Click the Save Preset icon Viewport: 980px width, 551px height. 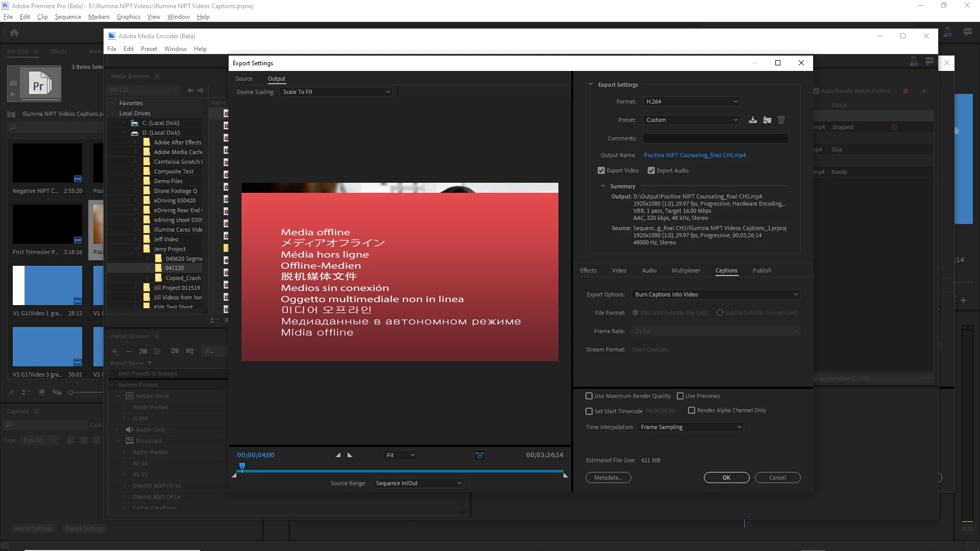click(752, 120)
